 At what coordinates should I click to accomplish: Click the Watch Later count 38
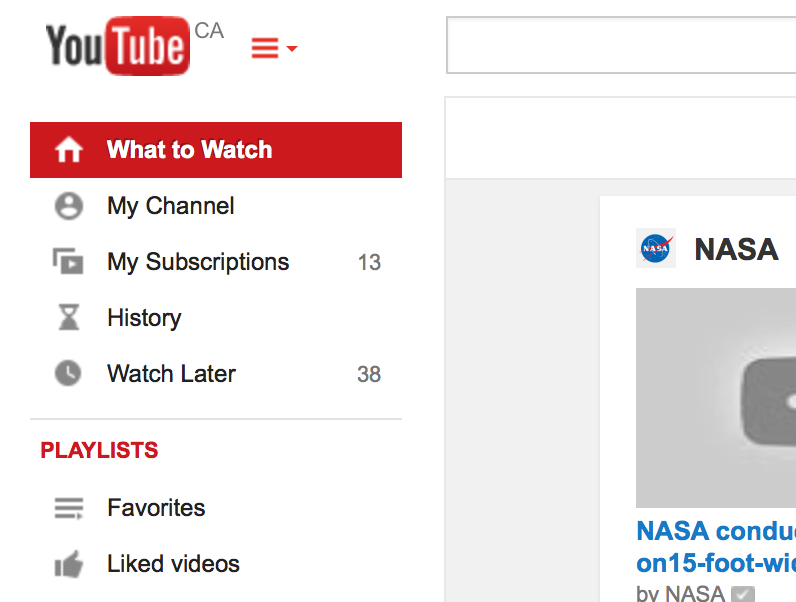click(369, 374)
